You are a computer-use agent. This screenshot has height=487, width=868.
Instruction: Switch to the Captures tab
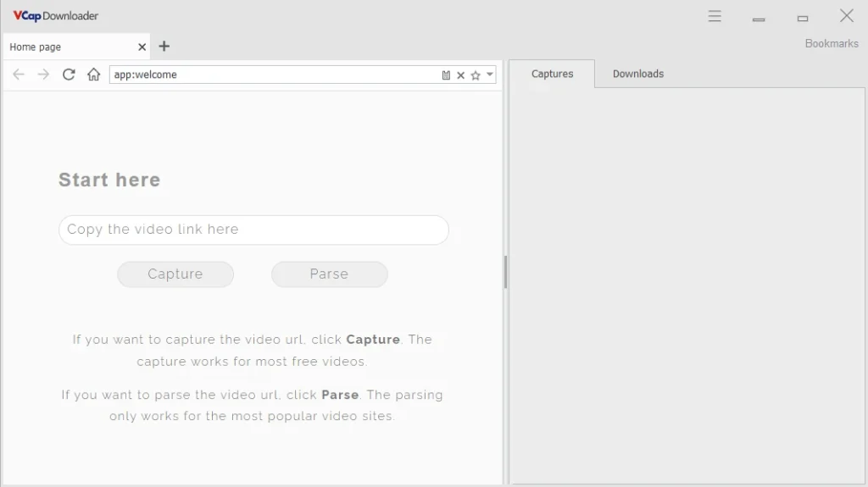pyautogui.click(x=552, y=74)
